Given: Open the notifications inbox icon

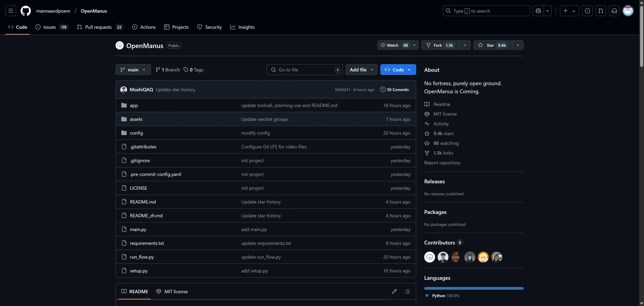Looking at the screenshot, I should click(x=614, y=11).
